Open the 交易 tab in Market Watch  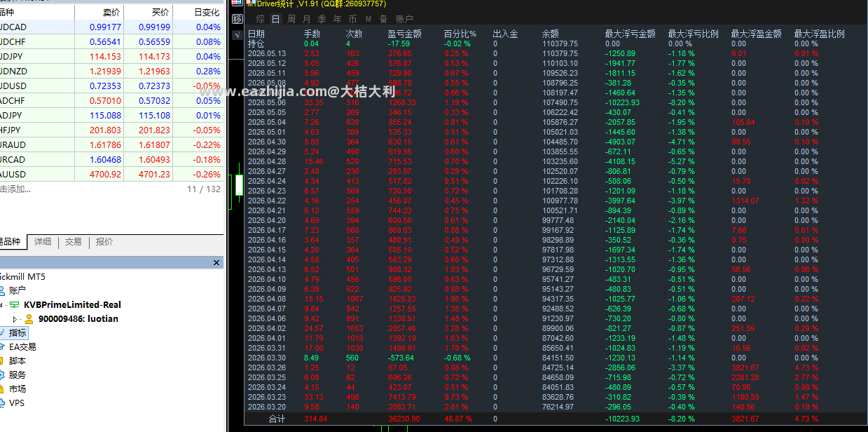click(x=74, y=242)
